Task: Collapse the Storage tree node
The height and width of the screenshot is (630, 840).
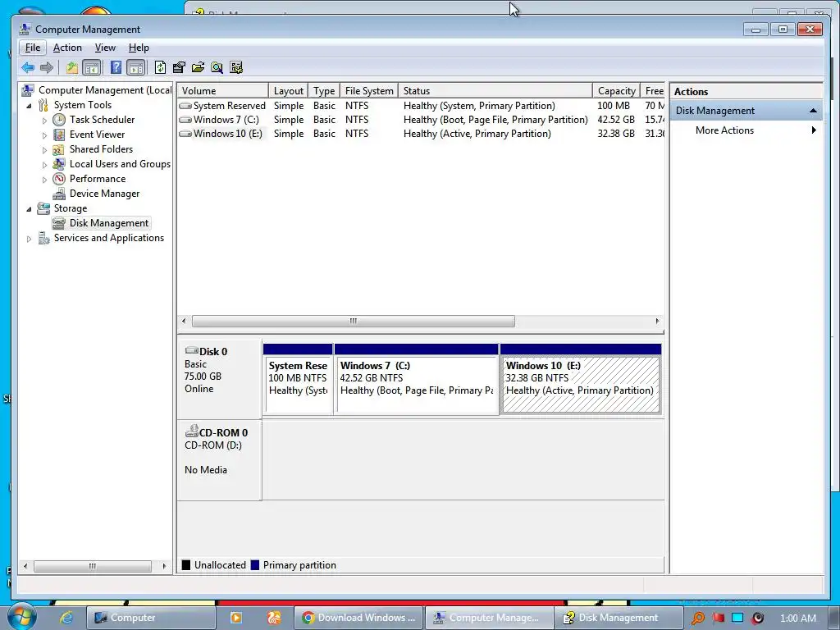Action: [30, 209]
